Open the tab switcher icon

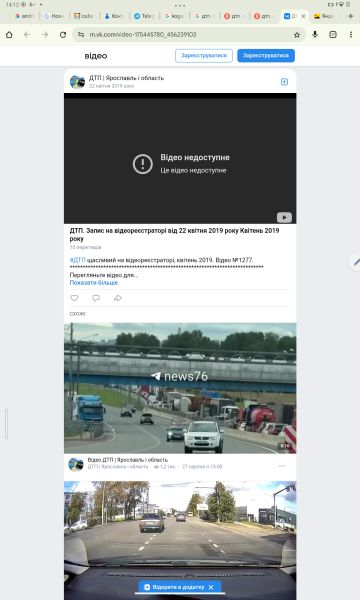click(333, 34)
